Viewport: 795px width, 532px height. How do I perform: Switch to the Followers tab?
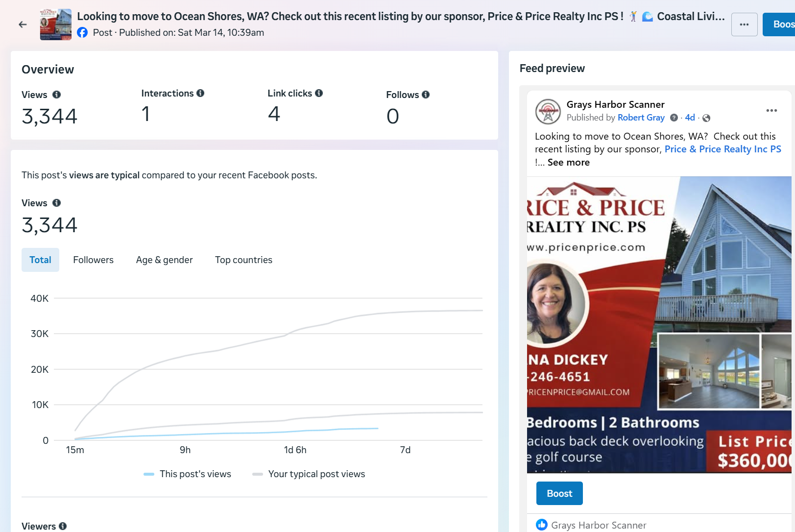point(93,260)
